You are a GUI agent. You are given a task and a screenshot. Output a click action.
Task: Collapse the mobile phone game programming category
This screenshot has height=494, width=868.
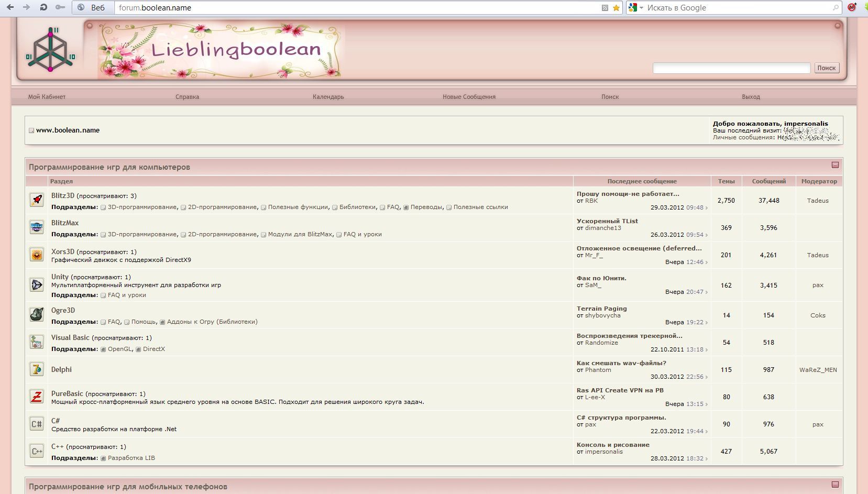point(835,485)
